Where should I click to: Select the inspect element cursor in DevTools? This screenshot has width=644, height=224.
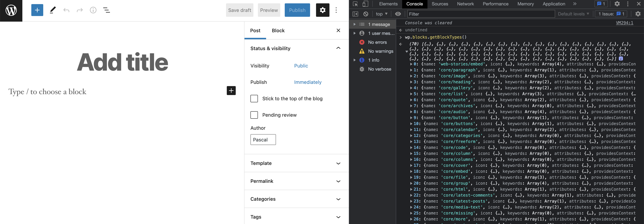pyautogui.click(x=355, y=4)
